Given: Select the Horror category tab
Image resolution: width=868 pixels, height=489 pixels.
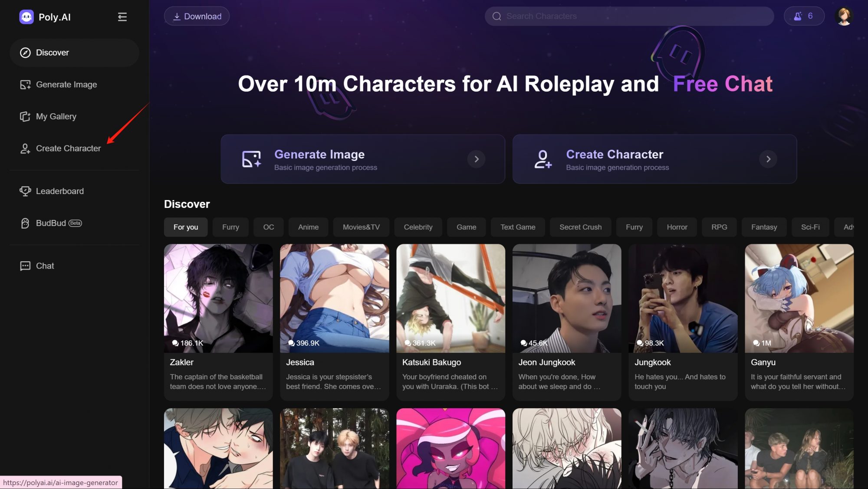Looking at the screenshot, I should (677, 227).
